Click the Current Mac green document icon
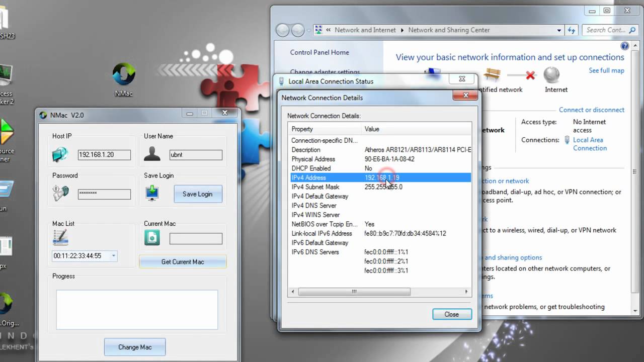This screenshot has width=644, height=362. (152, 237)
